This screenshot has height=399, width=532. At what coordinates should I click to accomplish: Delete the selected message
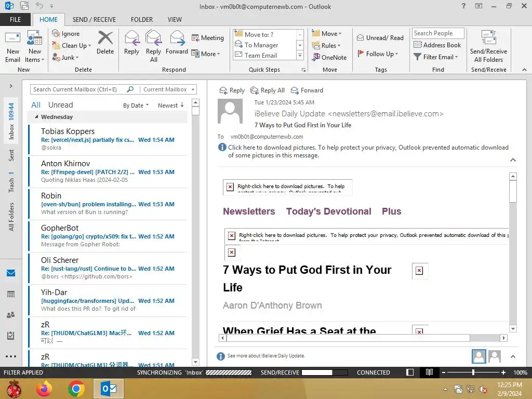point(105,43)
